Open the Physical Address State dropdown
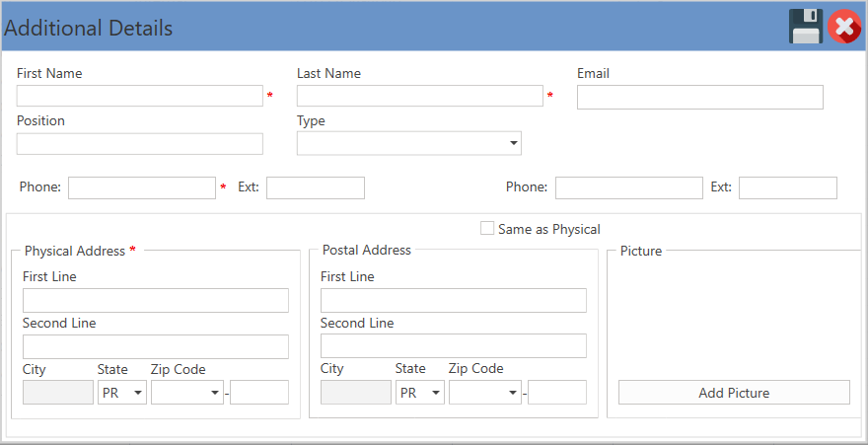Image resolution: width=868 pixels, height=445 pixels. [x=122, y=393]
